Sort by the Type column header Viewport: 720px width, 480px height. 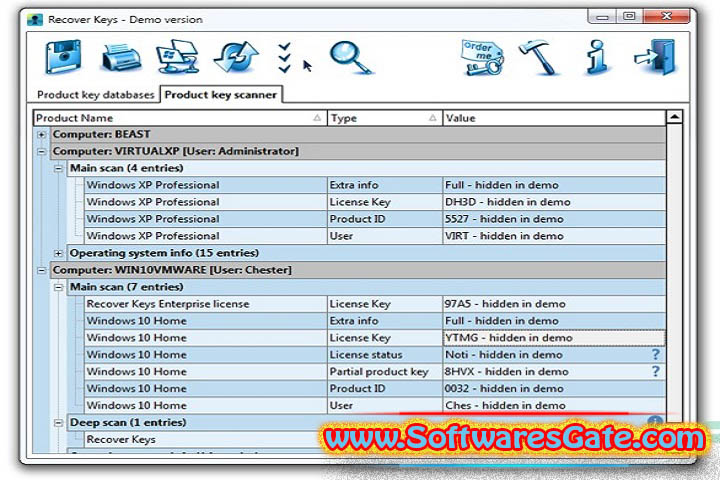tap(385, 118)
